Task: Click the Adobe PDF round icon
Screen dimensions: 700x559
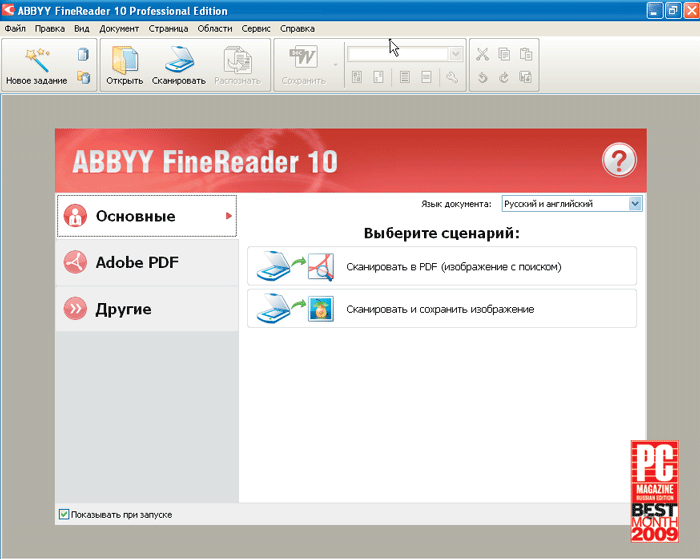Action: pyautogui.click(x=75, y=262)
